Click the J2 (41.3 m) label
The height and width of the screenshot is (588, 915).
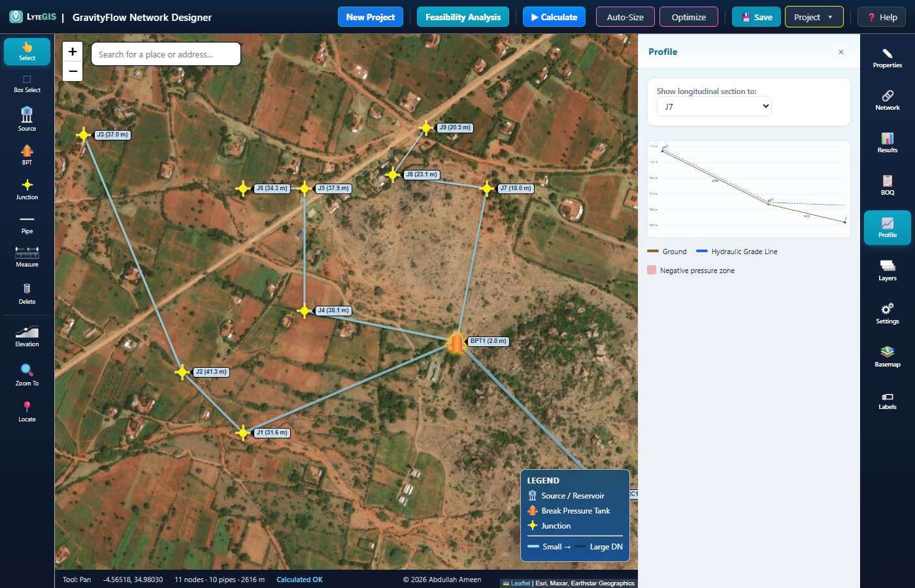click(x=211, y=372)
